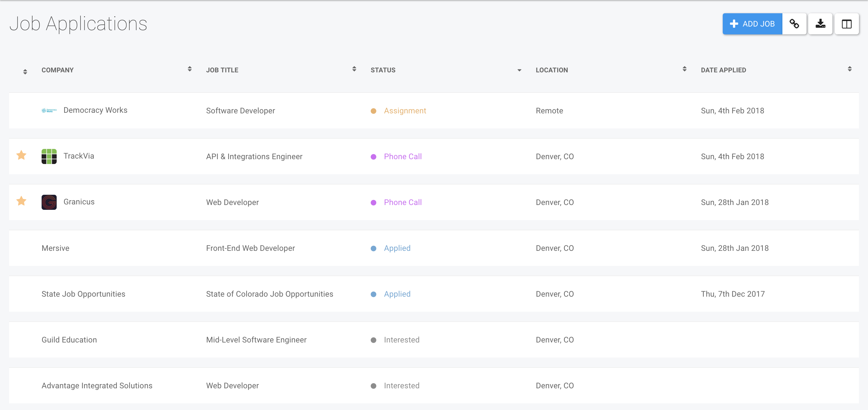Click the TrackVia green grid logo
Screen dimensions: 868x410
[49, 156]
